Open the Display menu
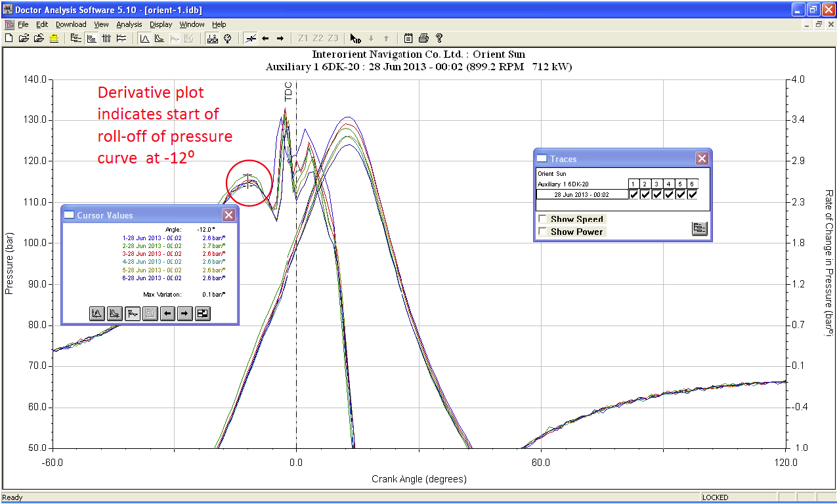Screen dimensions: 837x504 (x=161, y=24)
